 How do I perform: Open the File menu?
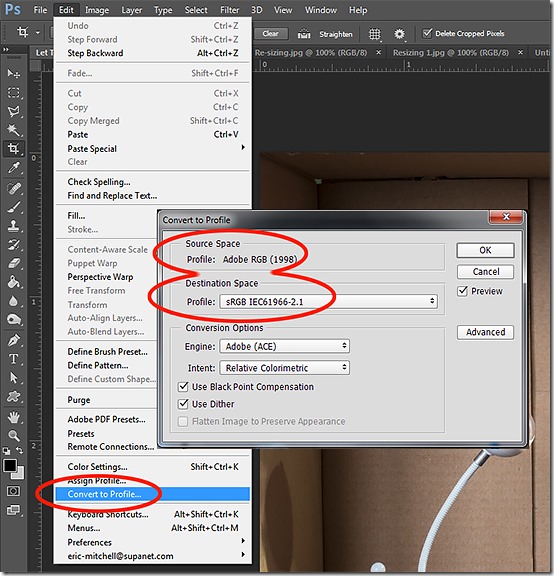pyautogui.click(x=40, y=10)
